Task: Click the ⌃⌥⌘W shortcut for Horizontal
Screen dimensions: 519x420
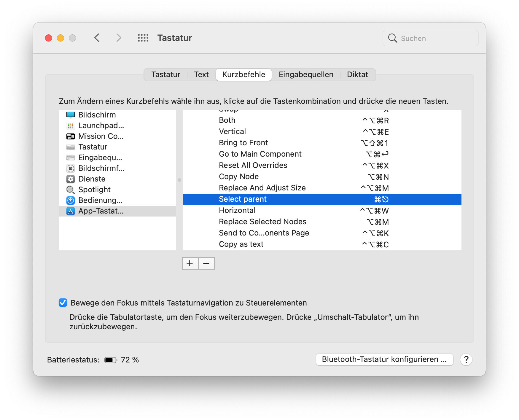Action: [x=375, y=211]
